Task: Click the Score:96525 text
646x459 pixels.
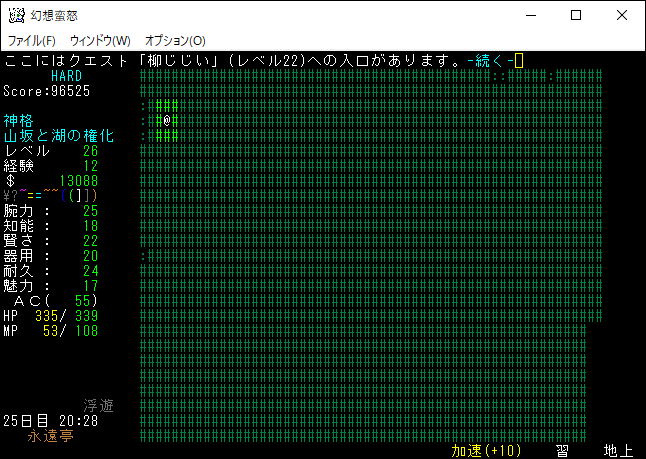Action: click(x=46, y=91)
